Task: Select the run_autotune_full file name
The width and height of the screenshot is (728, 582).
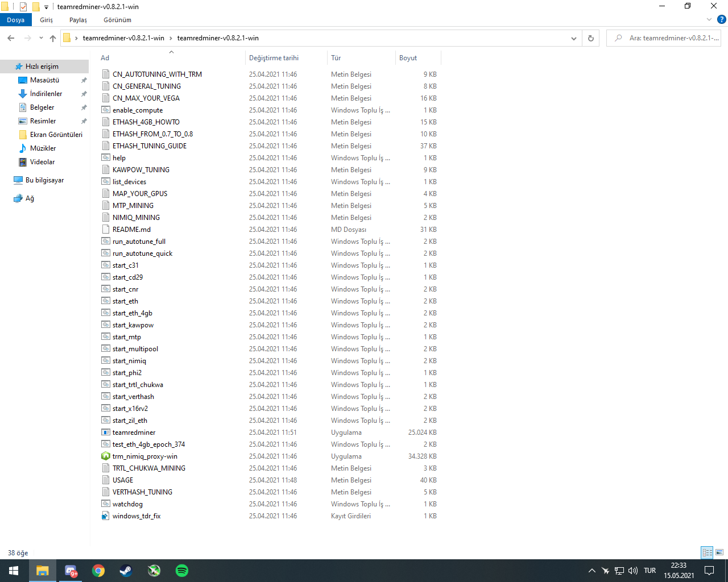Action: coord(139,241)
